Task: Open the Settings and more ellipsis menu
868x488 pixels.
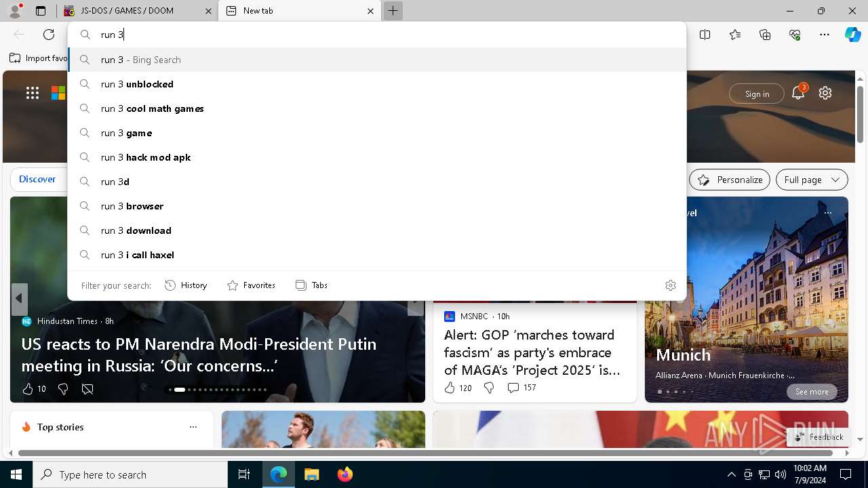Action: (825, 35)
